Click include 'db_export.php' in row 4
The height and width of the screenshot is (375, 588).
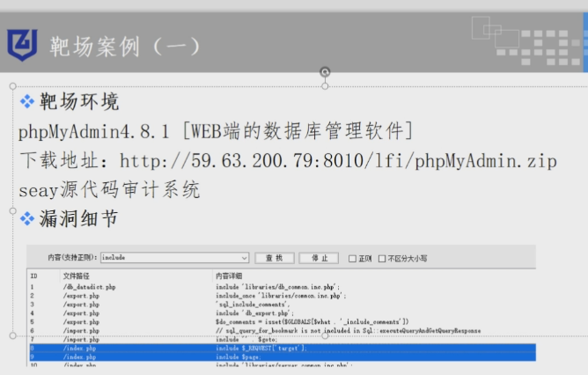tap(254, 313)
